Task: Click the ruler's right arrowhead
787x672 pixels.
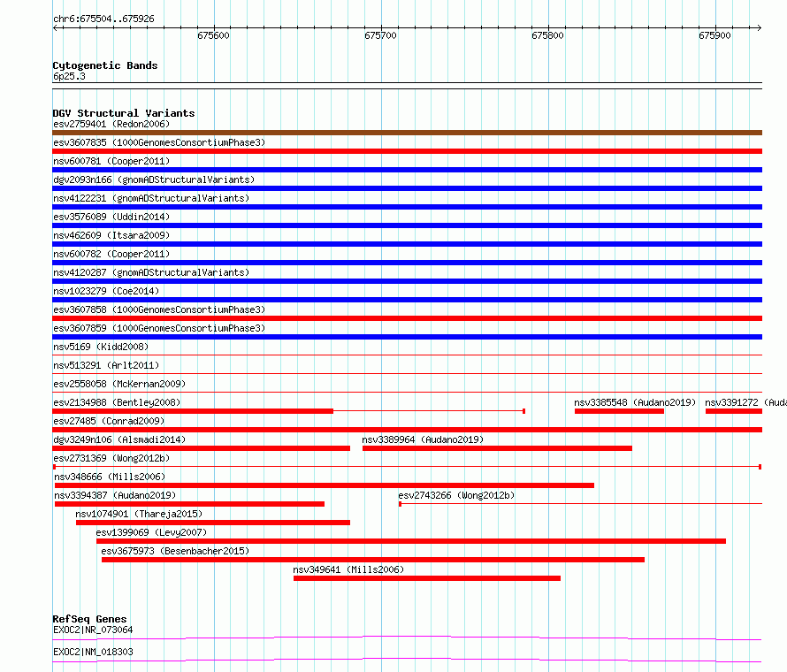Action: (760, 27)
